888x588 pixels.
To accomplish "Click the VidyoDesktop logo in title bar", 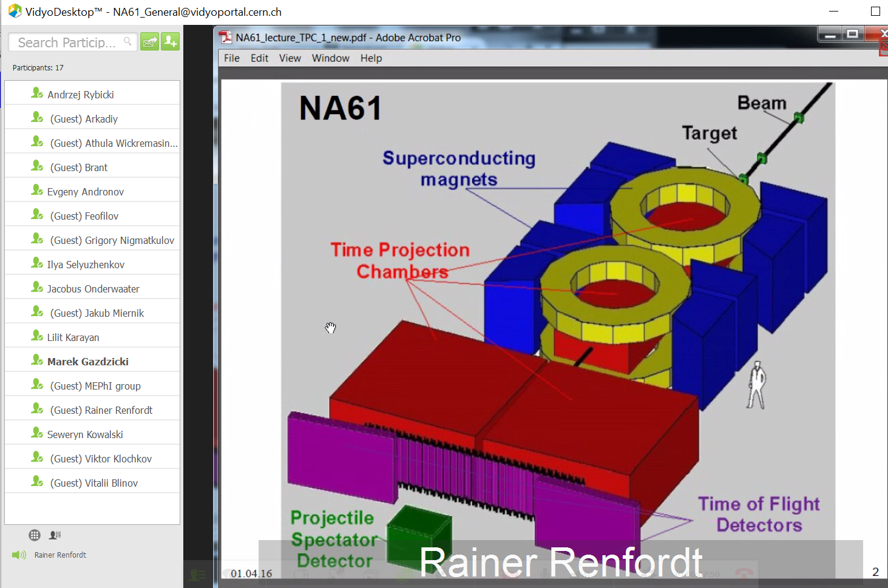I will 15,11.
